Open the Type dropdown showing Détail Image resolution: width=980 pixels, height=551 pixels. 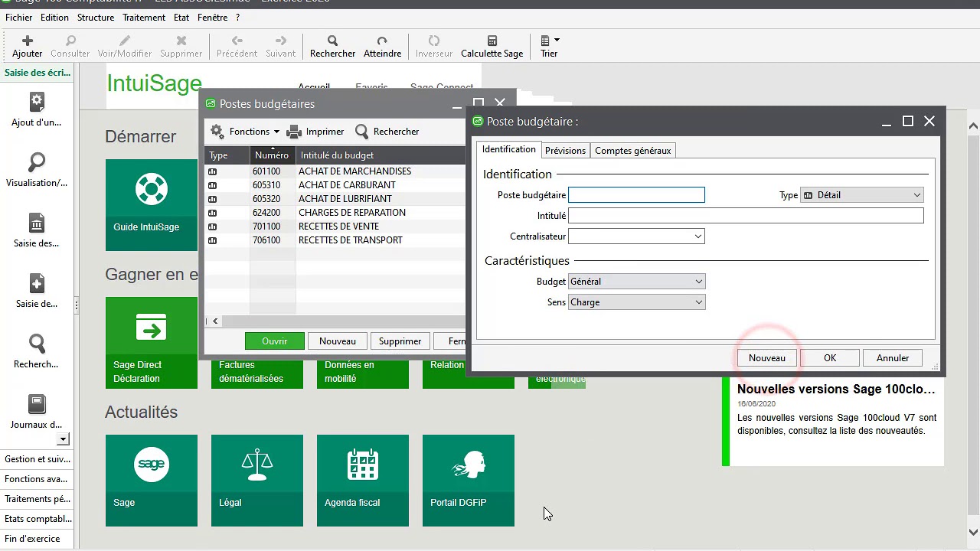point(862,195)
